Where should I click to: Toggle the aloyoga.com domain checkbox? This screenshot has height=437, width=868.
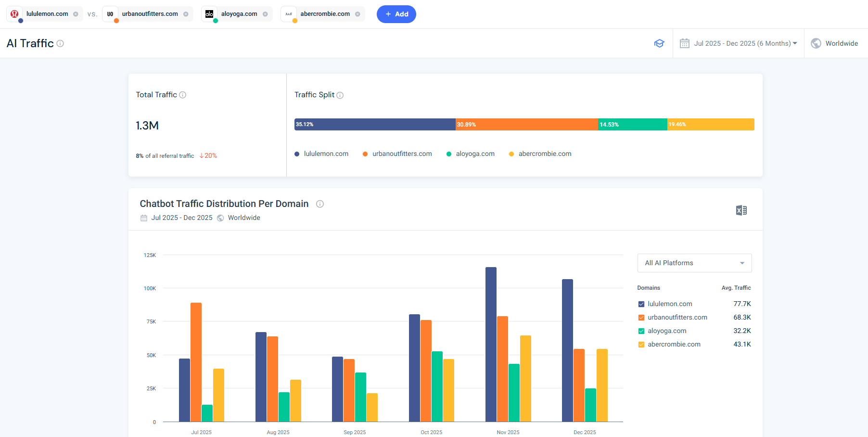[x=641, y=331]
